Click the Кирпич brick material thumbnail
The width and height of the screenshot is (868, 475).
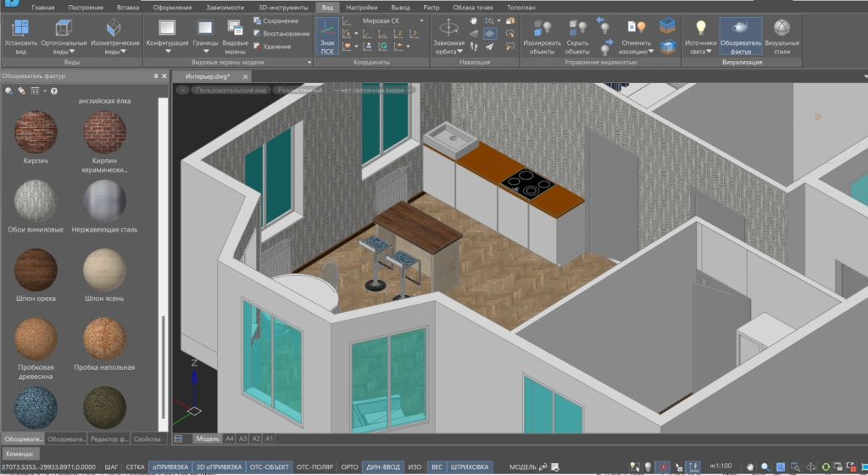pyautogui.click(x=36, y=131)
